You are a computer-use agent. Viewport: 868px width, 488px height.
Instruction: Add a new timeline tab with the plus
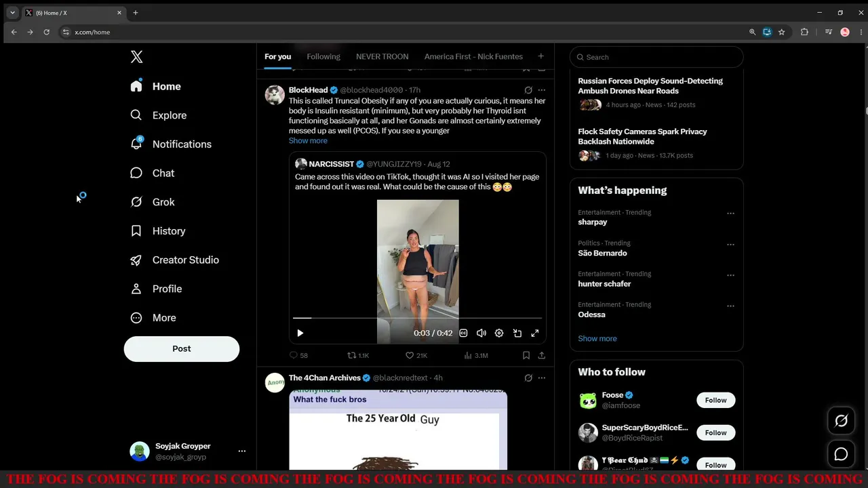(x=540, y=56)
